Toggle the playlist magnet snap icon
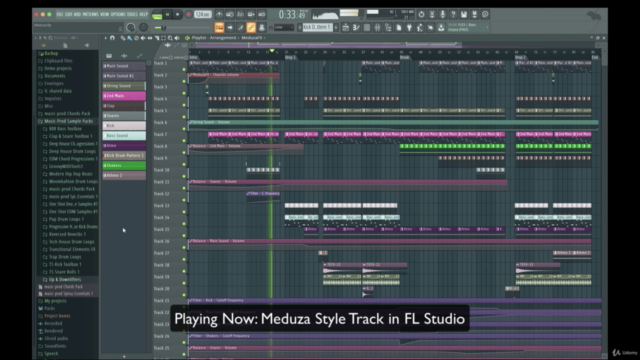 point(112,38)
